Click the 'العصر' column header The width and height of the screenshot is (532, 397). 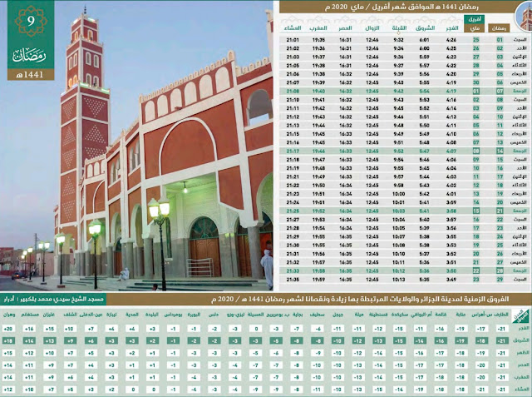click(345, 28)
